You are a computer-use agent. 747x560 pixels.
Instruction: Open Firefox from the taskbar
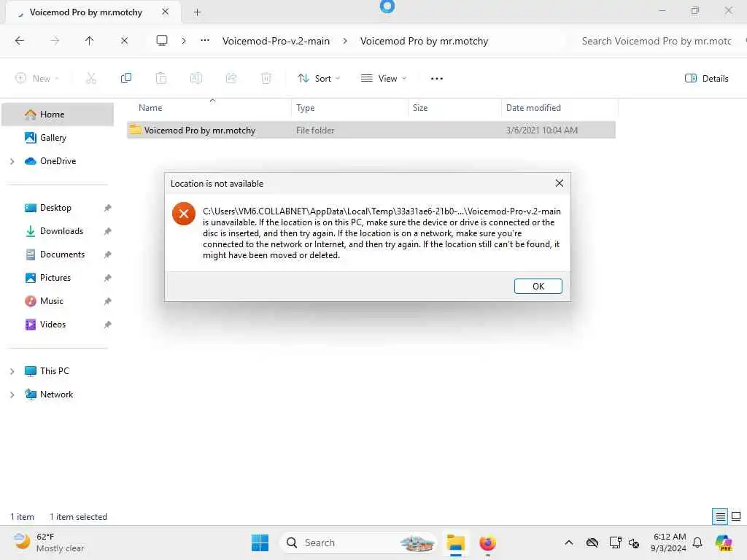[487, 542]
